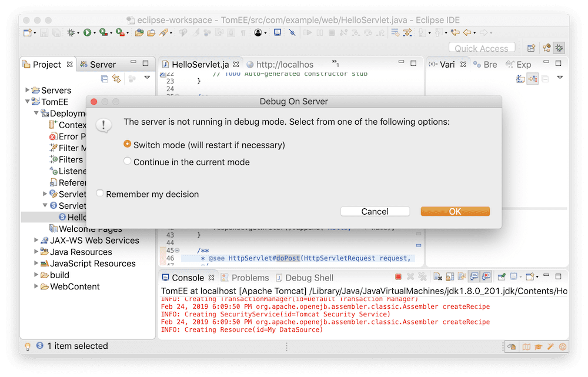Expand the Servers tree node

click(x=28, y=90)
